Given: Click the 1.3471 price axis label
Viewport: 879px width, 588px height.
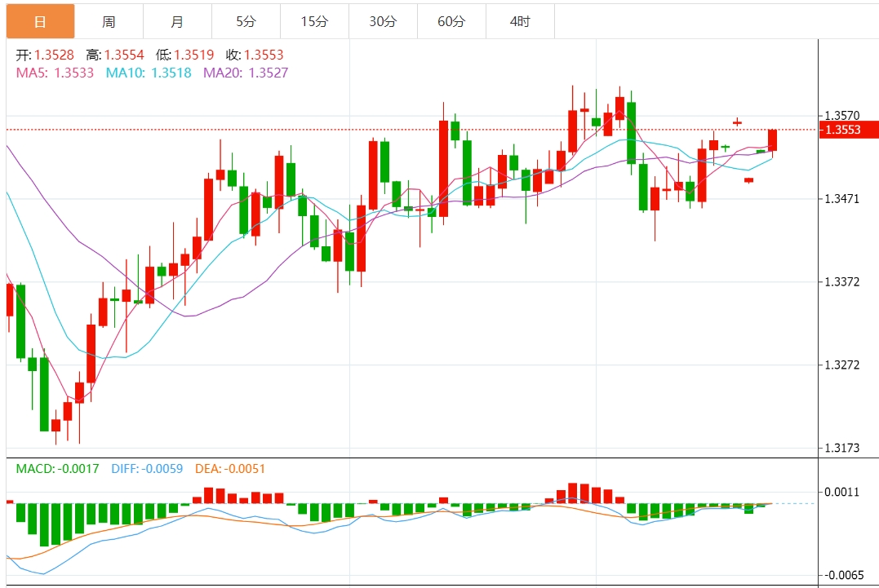Looking at the screenshot, I should click(842, 199).
